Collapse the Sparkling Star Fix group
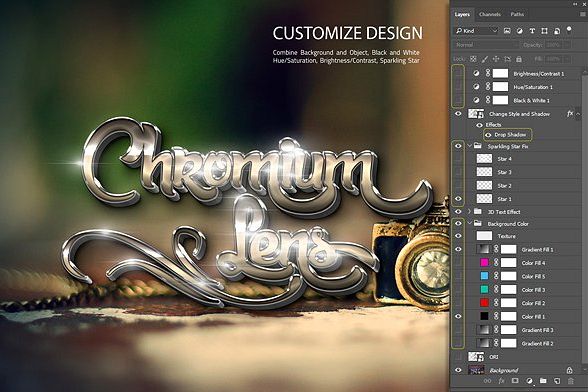The width and height of the screenshot is (588, 392). (469, 146)
